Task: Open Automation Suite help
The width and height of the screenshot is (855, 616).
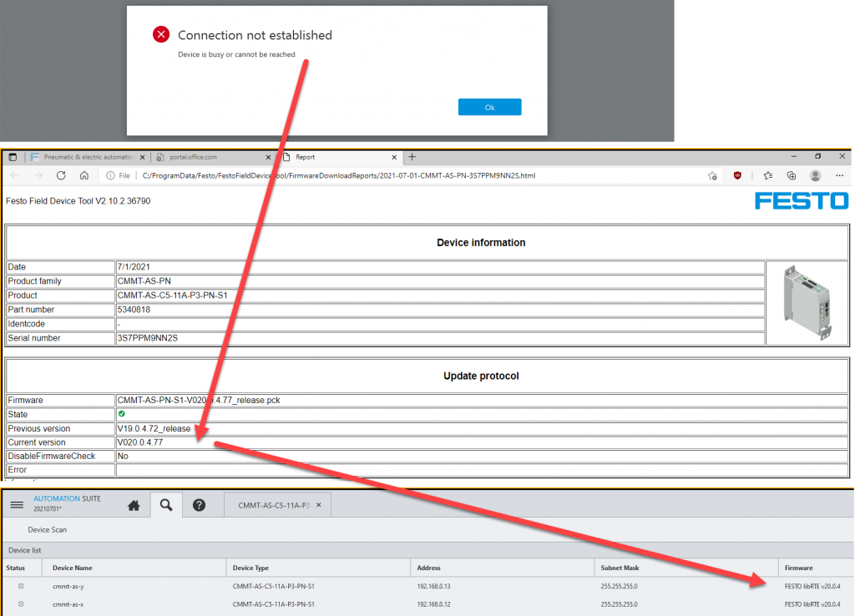Action: click(199, 505)
